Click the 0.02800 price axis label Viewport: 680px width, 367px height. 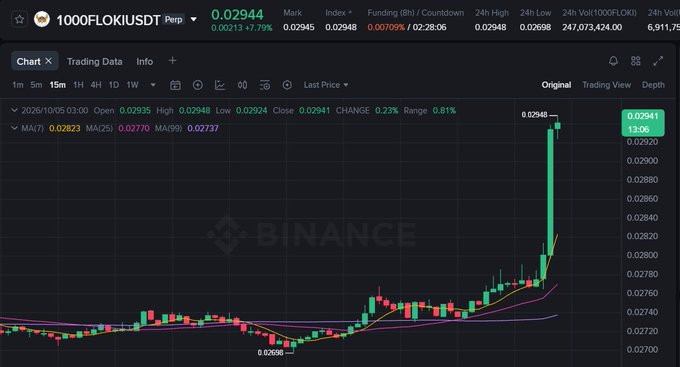tap(642, 255)
